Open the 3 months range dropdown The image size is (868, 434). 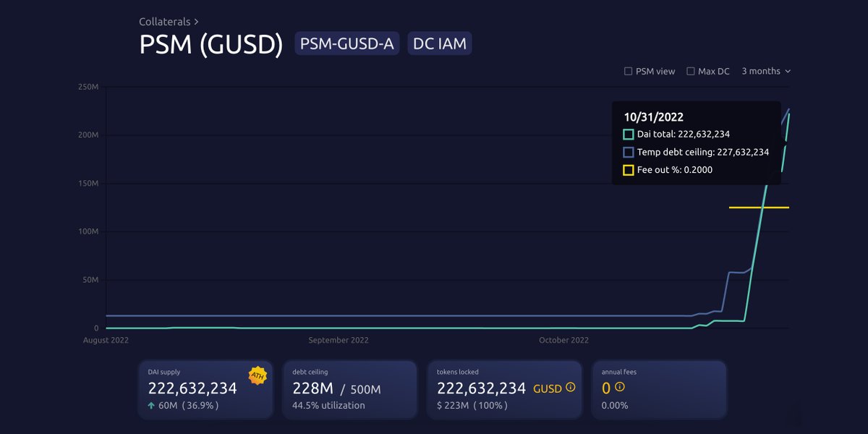[x=766, y=71]
